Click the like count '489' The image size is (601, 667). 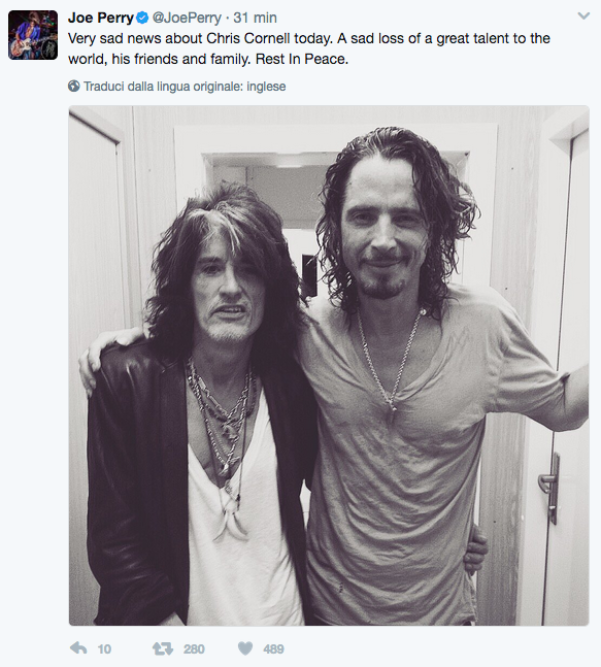click(x=273, y=649)
